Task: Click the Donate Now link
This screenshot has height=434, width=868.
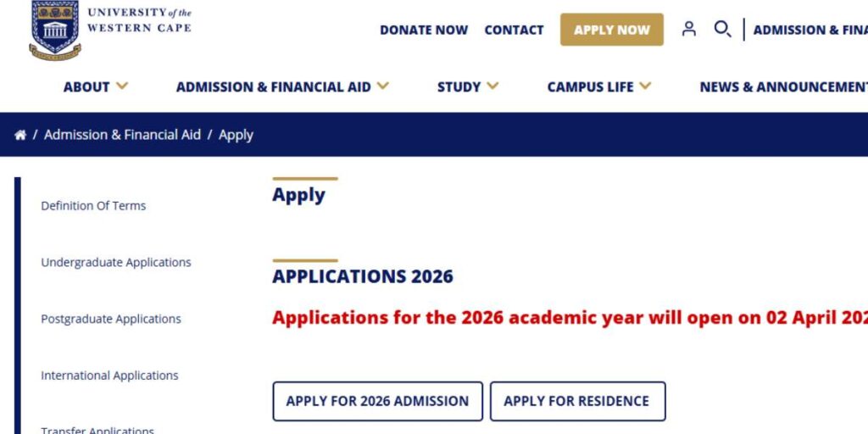Action: point(424,30)
